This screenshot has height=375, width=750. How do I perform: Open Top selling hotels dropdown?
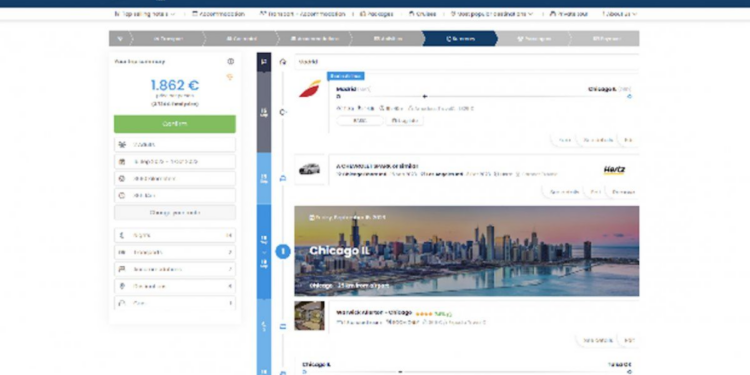tap(145, 14)
